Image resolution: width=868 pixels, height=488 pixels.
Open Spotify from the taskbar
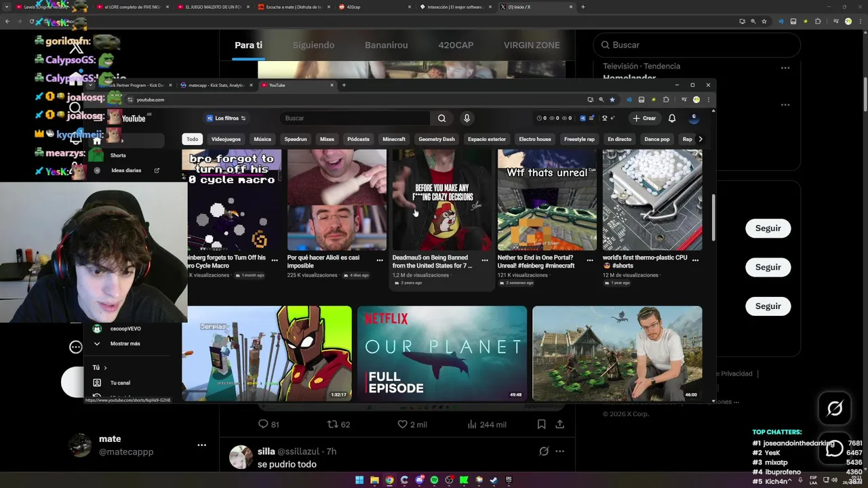pos(434,480)
